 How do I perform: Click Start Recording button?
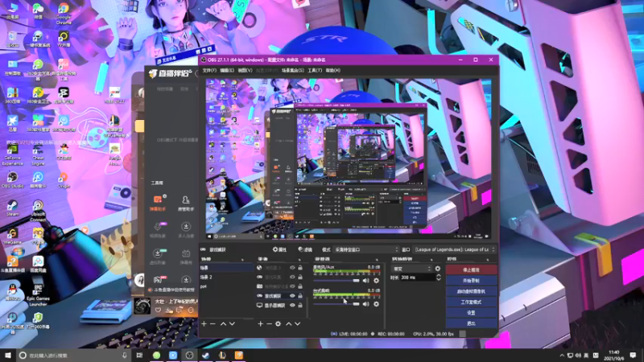[x=471, y=281]
